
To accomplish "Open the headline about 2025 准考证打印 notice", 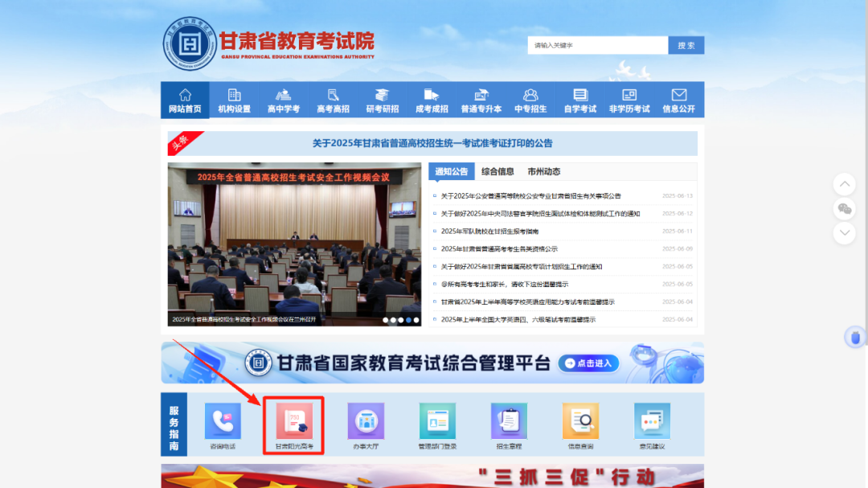I will pos(432,144).
